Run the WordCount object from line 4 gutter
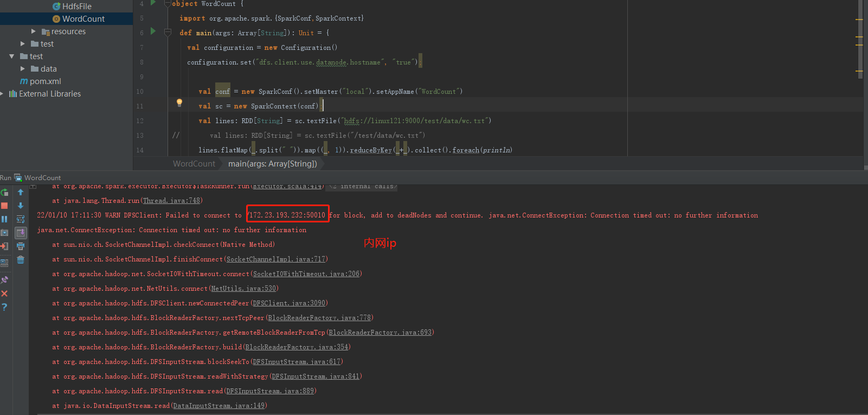This screenshot has height=415, width=868. click(153, 3)
